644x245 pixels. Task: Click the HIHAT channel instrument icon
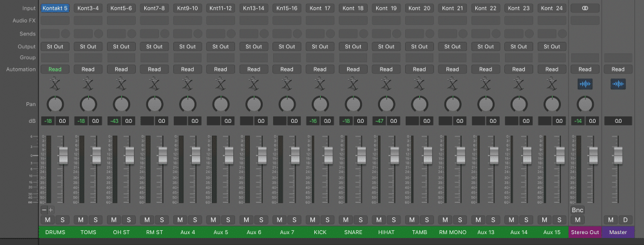pos(386,84)
